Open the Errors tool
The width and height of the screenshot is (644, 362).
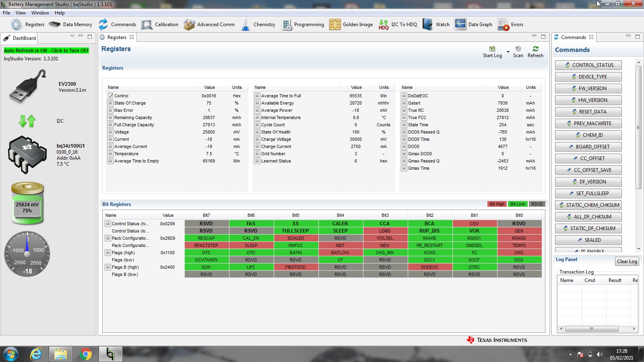pos(510,25)
